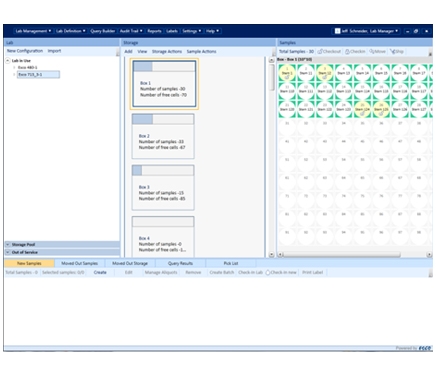
Task: Click New Configuration in Lab panel
Action: (25, 51)
